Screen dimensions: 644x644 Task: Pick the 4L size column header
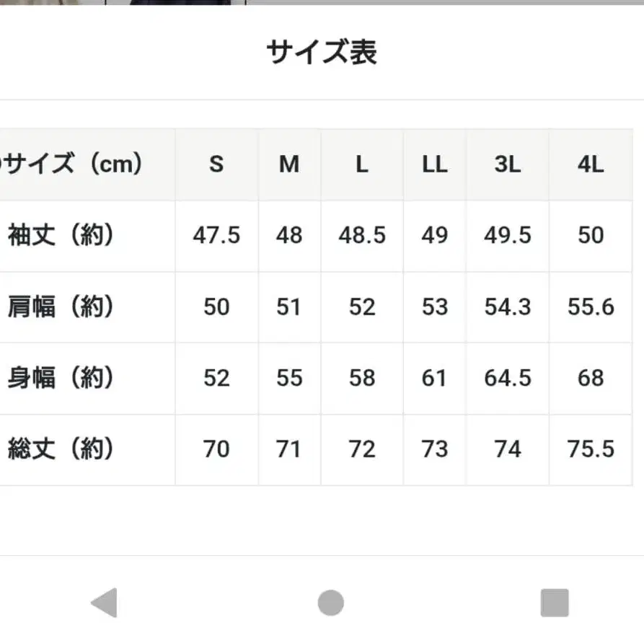591,164
